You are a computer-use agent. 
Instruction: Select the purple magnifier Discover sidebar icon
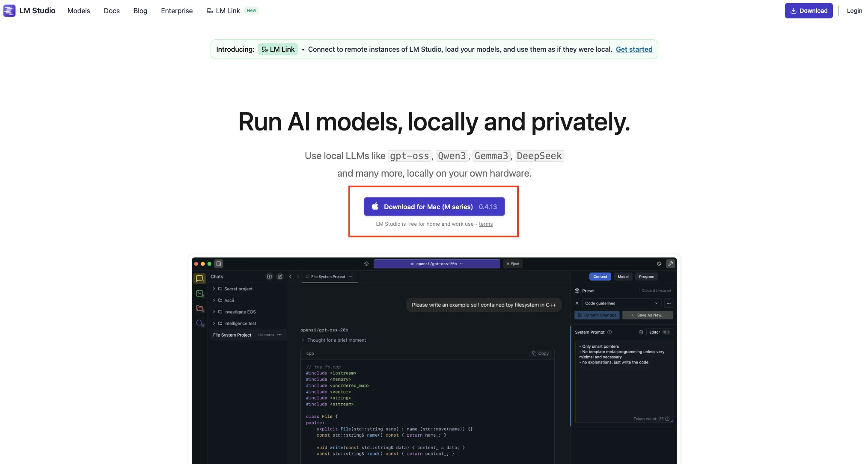pyautogui.click(x=199, y=323)
